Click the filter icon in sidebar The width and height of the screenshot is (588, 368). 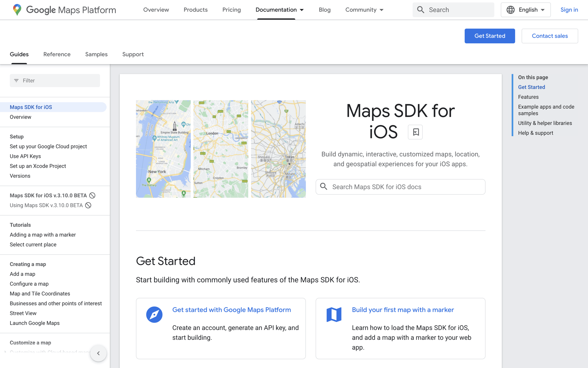[16, 81]
